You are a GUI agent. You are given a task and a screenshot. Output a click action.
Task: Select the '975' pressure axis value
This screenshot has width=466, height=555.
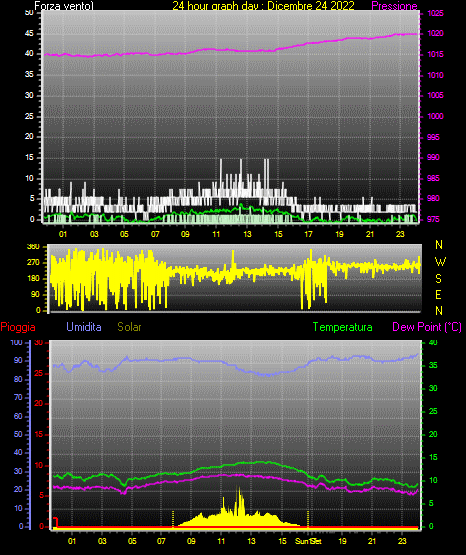pos(433,219)
